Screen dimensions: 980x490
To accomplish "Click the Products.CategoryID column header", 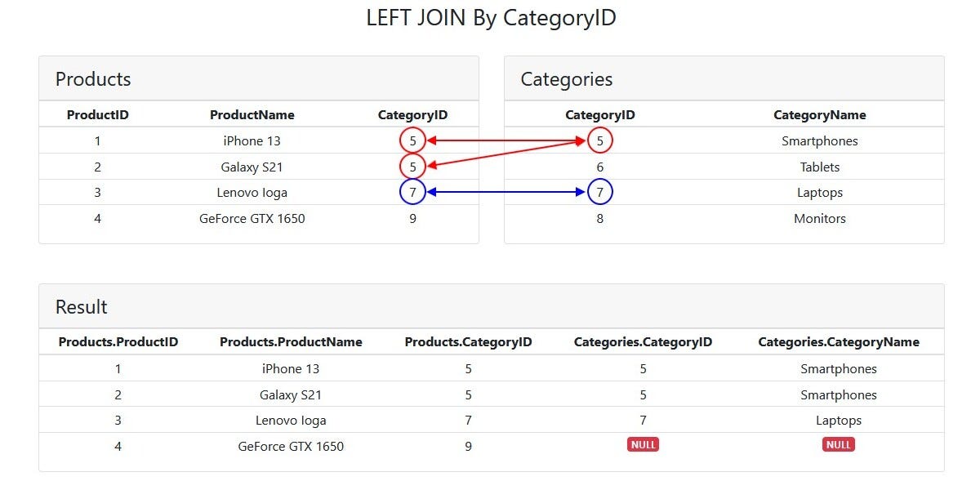I will click(469, 342).
